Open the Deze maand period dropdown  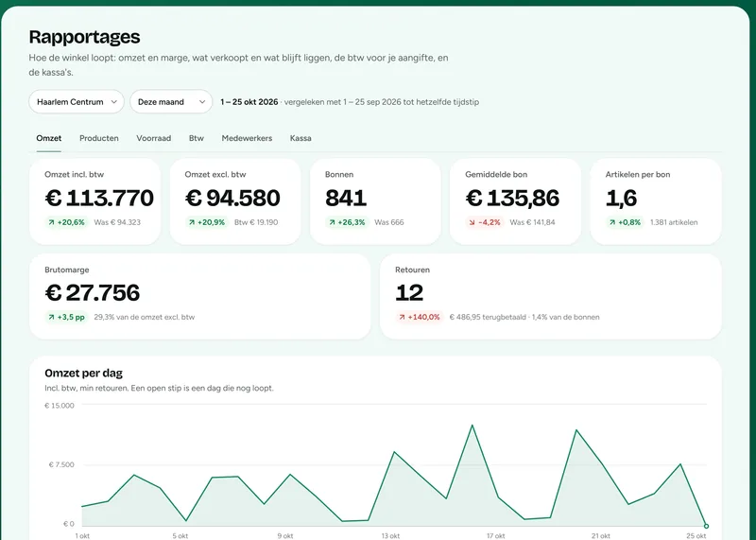pyautogui.click(x=171, y=102)
